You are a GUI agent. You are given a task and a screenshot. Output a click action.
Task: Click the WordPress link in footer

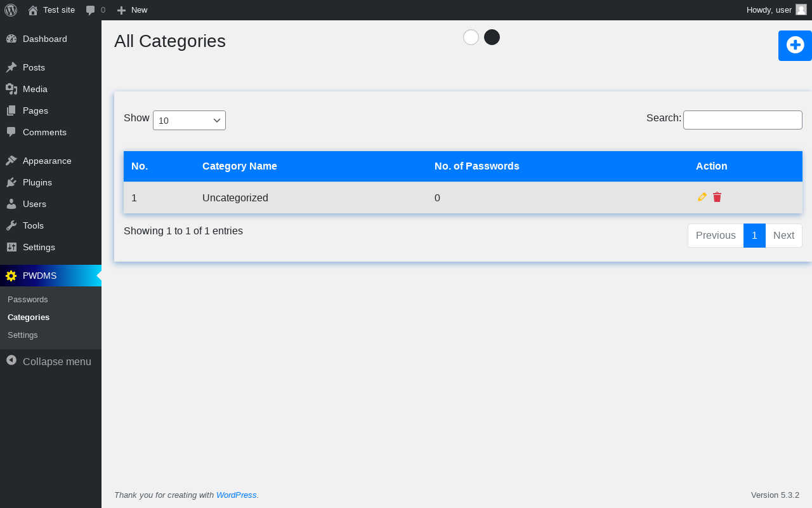pyautogui.click(x=237, y=495)
